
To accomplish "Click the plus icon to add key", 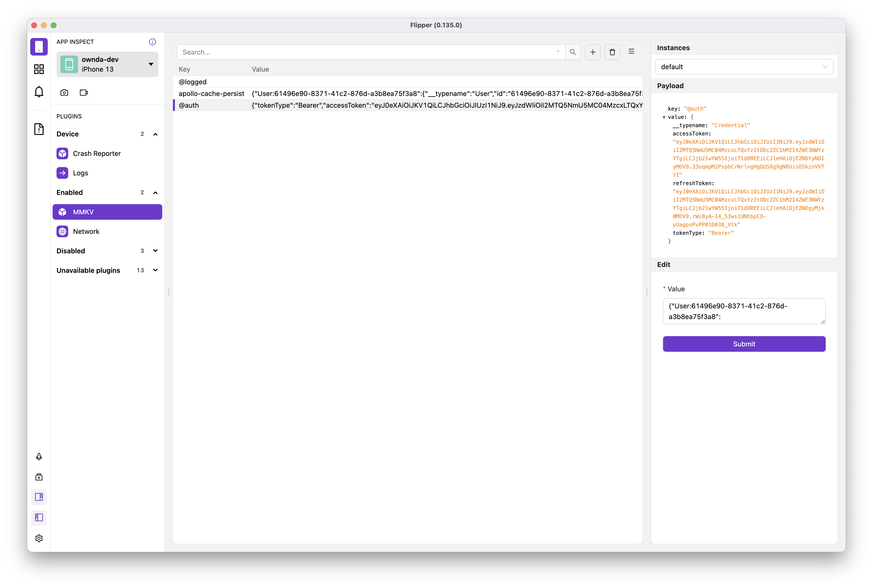I will coord(592,52).
